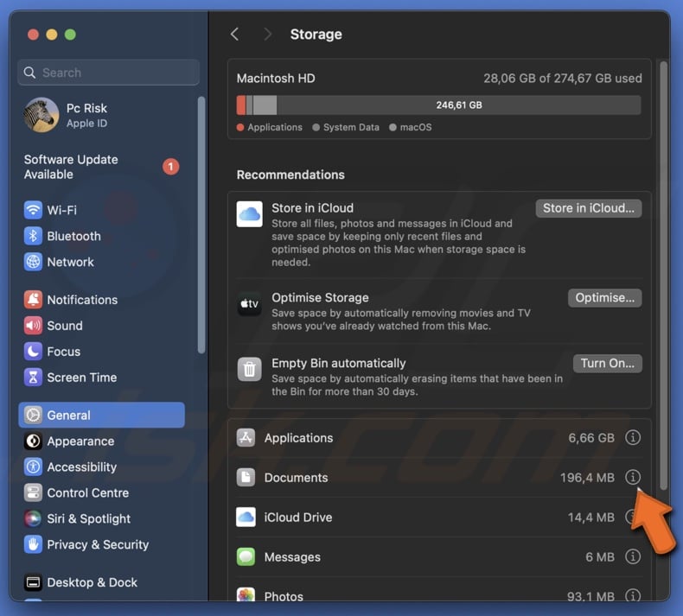Click the Documents category icon
The image size is (683, 616).
[x=246, y=477]
